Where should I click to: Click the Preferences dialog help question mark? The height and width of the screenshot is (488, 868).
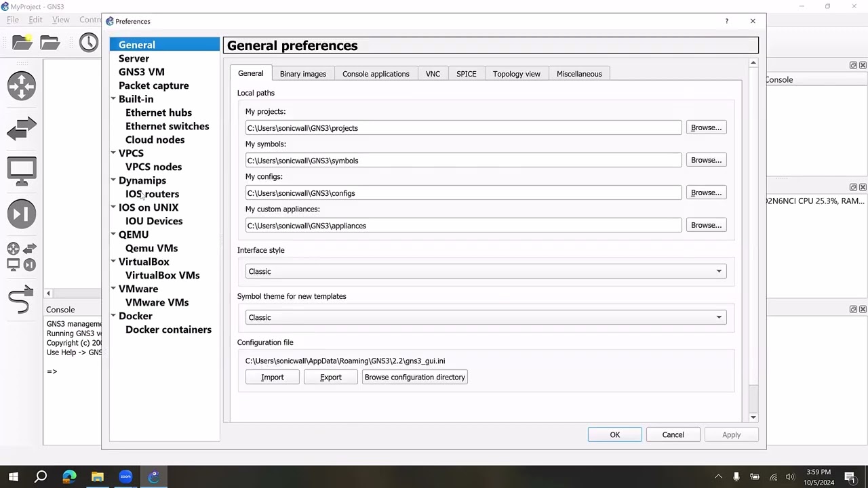(726, 21)
